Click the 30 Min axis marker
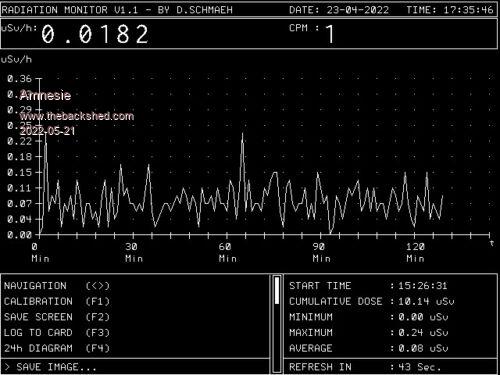Screen dimensions: 500x375 [134, 252]
